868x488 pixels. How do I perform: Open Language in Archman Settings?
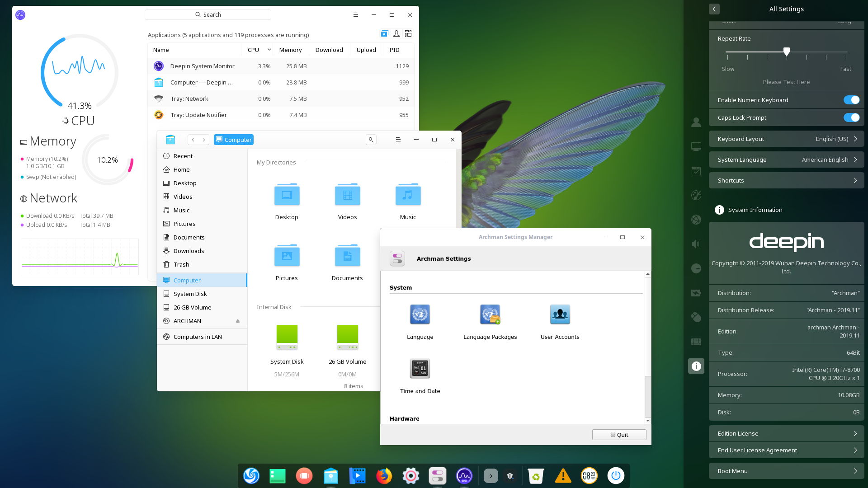pos(420,322)
